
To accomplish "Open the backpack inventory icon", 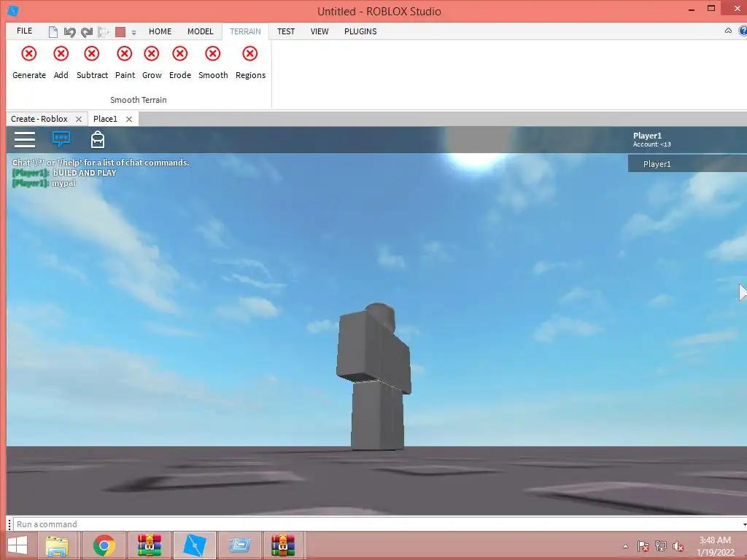I will (98, 139).
